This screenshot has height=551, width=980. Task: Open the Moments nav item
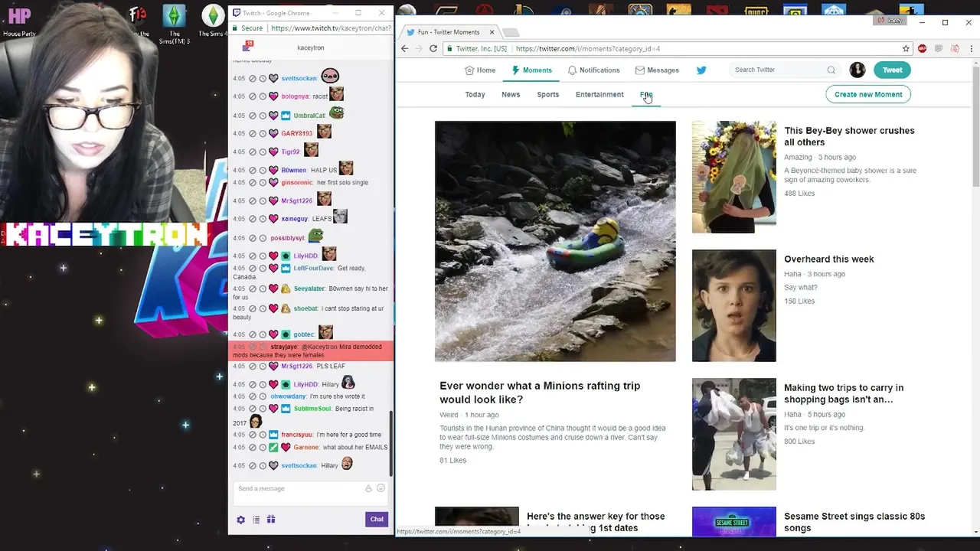point(532,70)
